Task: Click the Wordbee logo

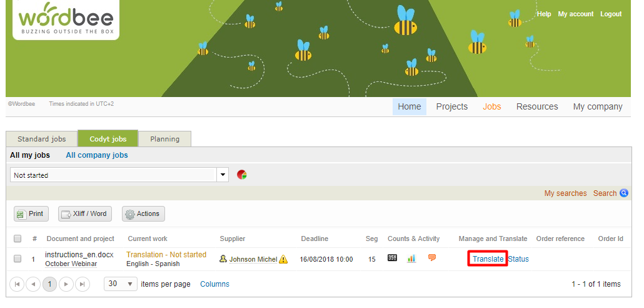Action: click(66, 20)
